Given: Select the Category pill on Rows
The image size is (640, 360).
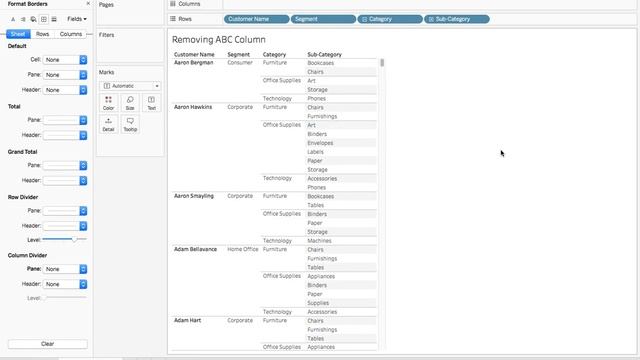Looking at the screenshot, I should pos(390,19).
